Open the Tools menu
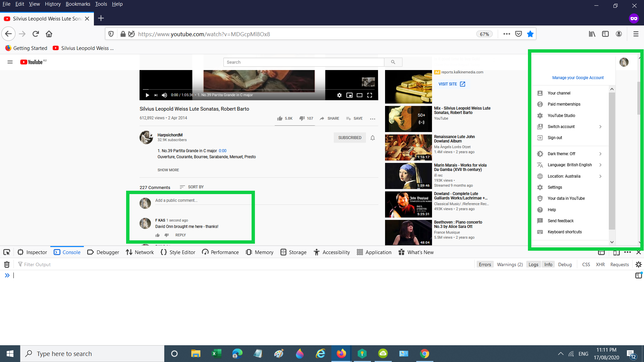644x362 pixels. [x=101, y=4]
